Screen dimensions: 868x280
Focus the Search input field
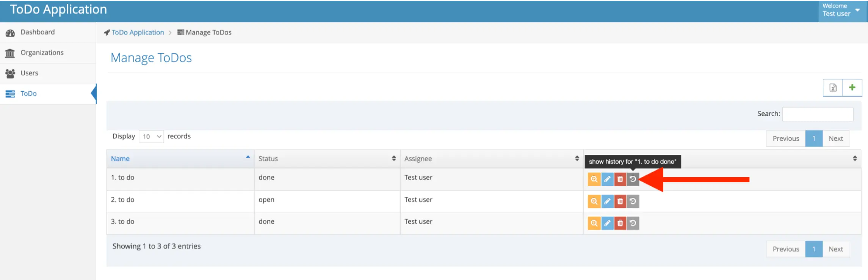click(818, 114)
